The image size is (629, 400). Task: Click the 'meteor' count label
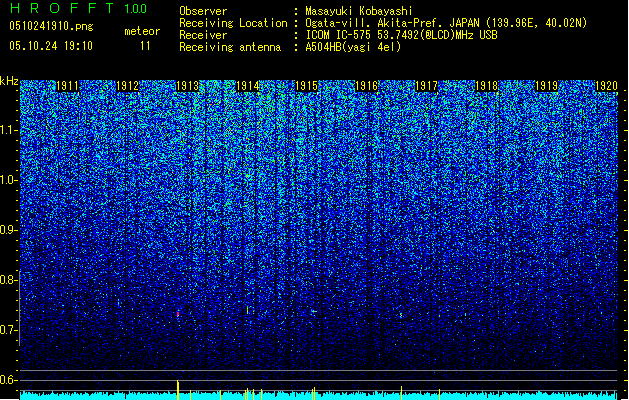(142, 31)
